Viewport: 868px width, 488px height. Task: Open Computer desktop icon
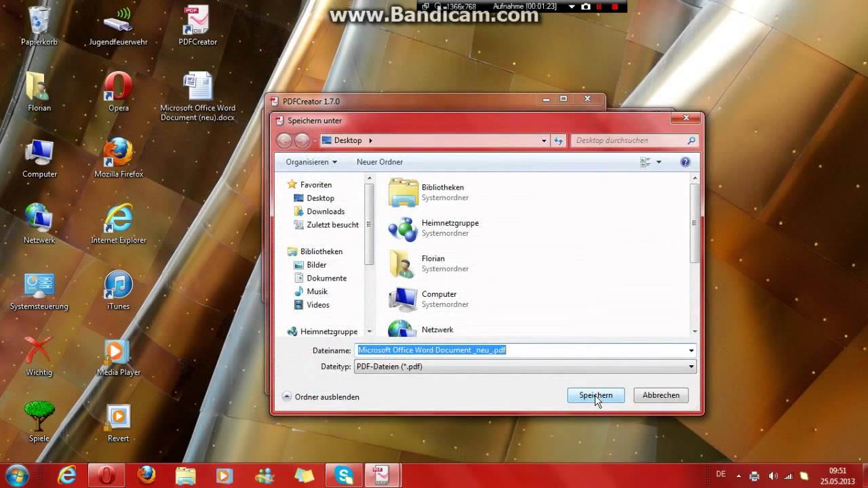(39, 158)
